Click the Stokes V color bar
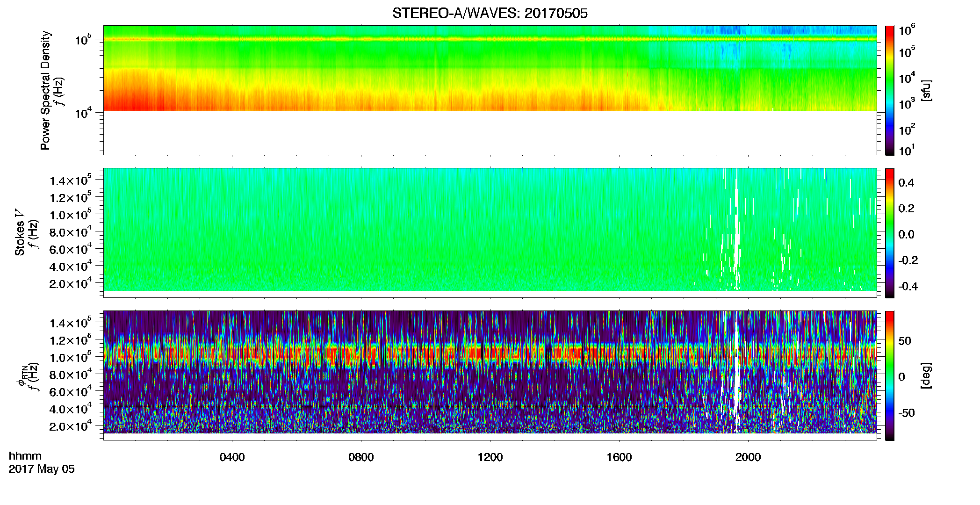Image resolution: width=980 pixels, height=505 pixels. pyautogui.click(x=889, y=233)
